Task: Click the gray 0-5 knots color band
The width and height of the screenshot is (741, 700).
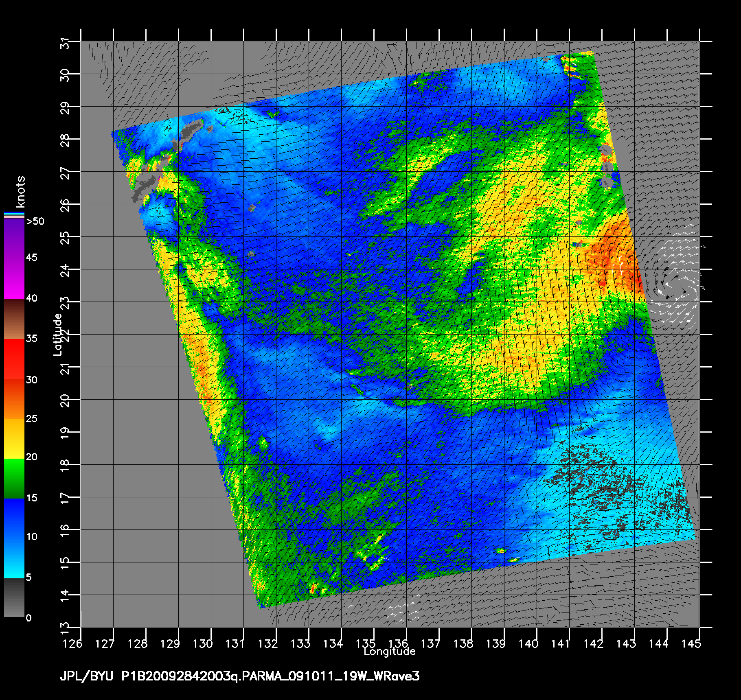Action: tap(14, 598)
